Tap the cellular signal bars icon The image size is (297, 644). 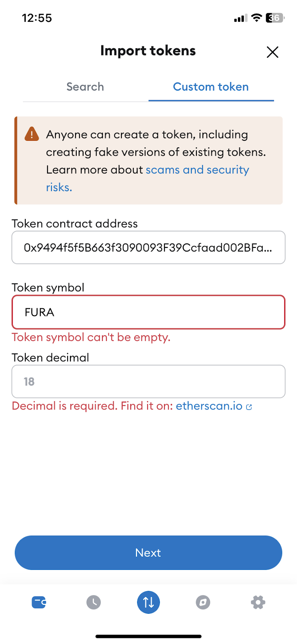pyautogui.click(x=241, y=18)
